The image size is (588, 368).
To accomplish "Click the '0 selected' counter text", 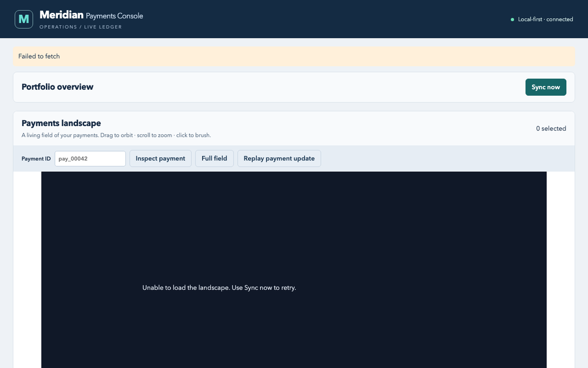I will point(551,129).
